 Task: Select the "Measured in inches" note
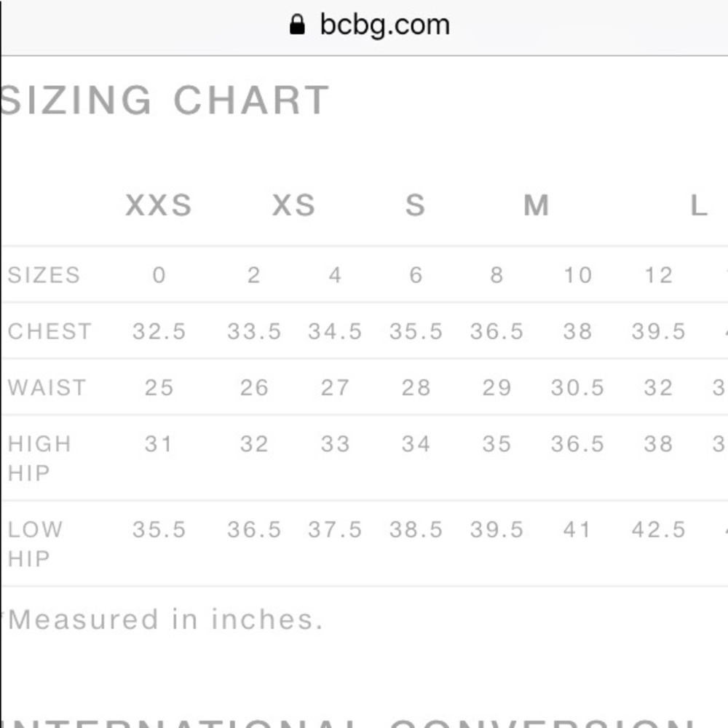(165, 620)
